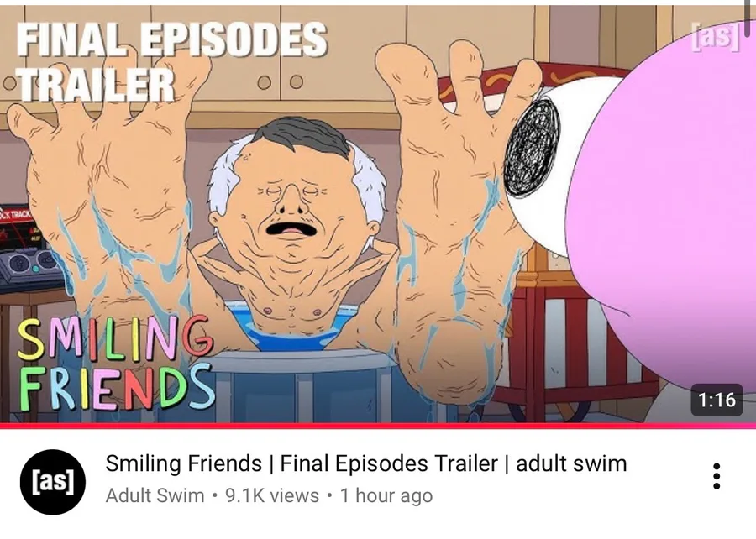Image resolution: width=756 pixels, height=539 pixels.
Task: Click the [as] watermark on the thumbnail
Action: [715, 35]
